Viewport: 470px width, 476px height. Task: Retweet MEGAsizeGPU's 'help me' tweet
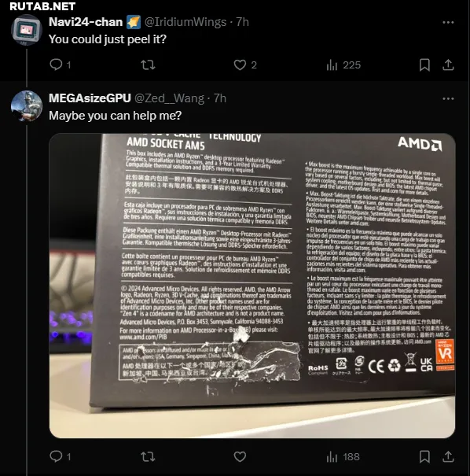click(x=148, y=456)
